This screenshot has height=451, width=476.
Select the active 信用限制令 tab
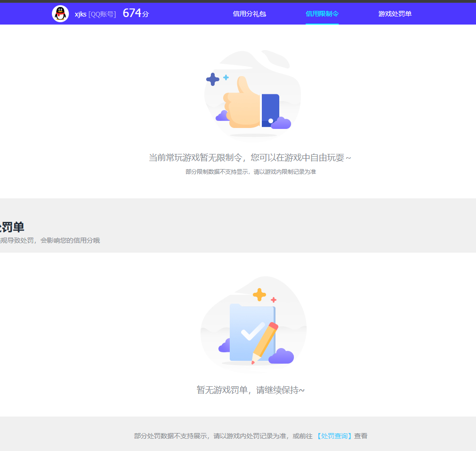[322, 13]
